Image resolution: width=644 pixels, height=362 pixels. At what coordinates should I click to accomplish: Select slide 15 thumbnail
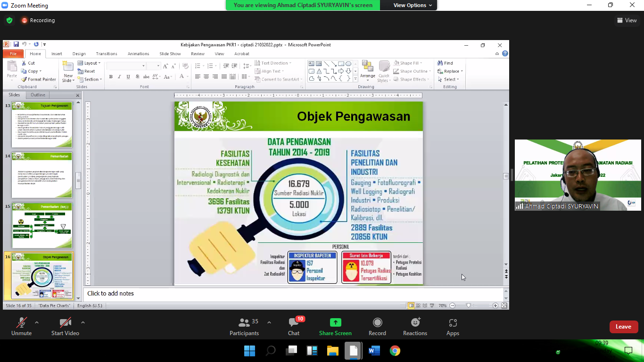(42, 225)
